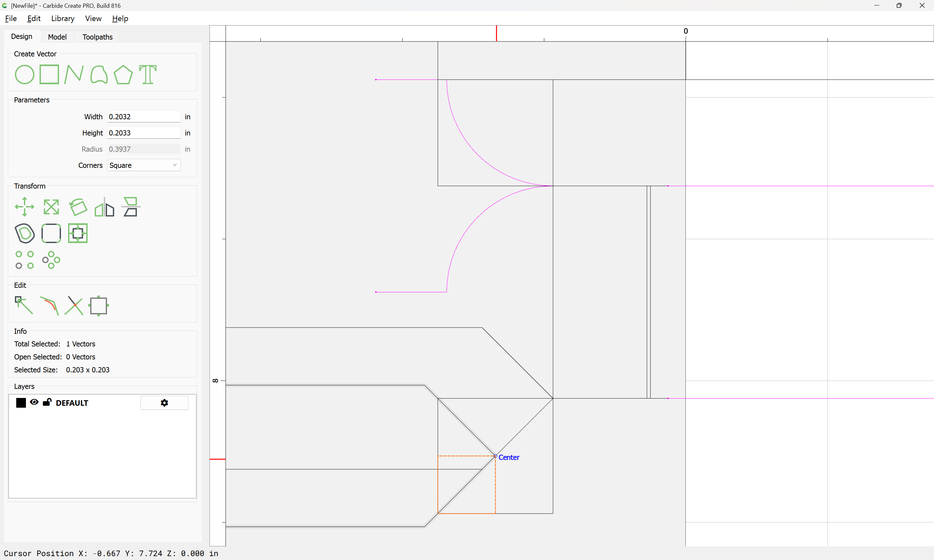Select the Polyline tool
This screenshot has width=934, height=560.
(74, 74)
